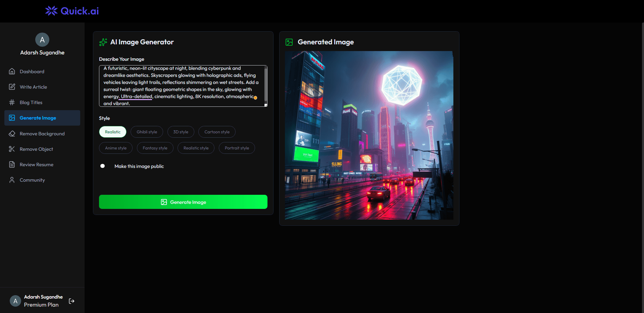644x313 pixels.
Task: Open the Quick.ai logo link
Action: click(x=71, y=11)
